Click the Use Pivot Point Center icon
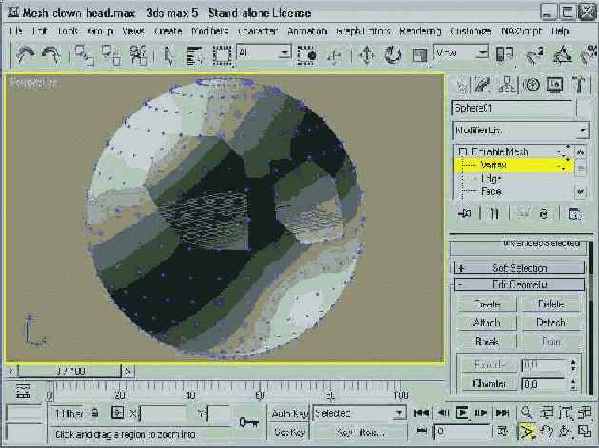Viewport: 599px width, 448px height. point(504,55)
